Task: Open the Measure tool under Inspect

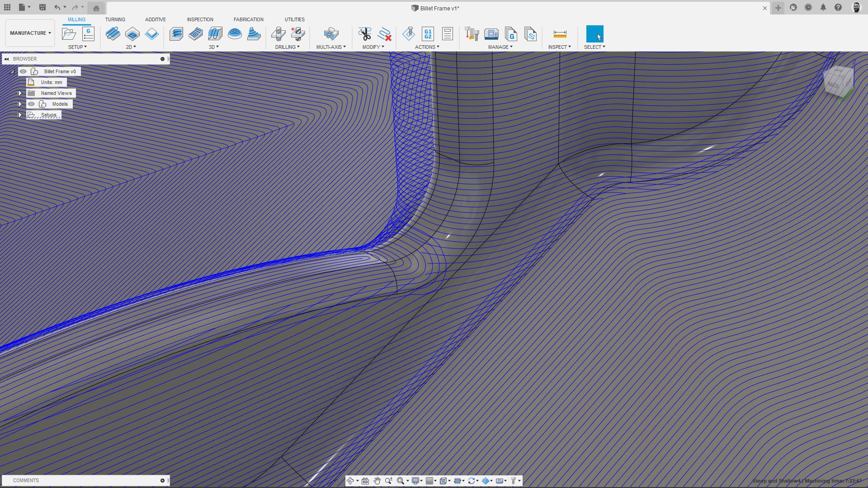Action: pyautogui.click(x=560, y=34)
